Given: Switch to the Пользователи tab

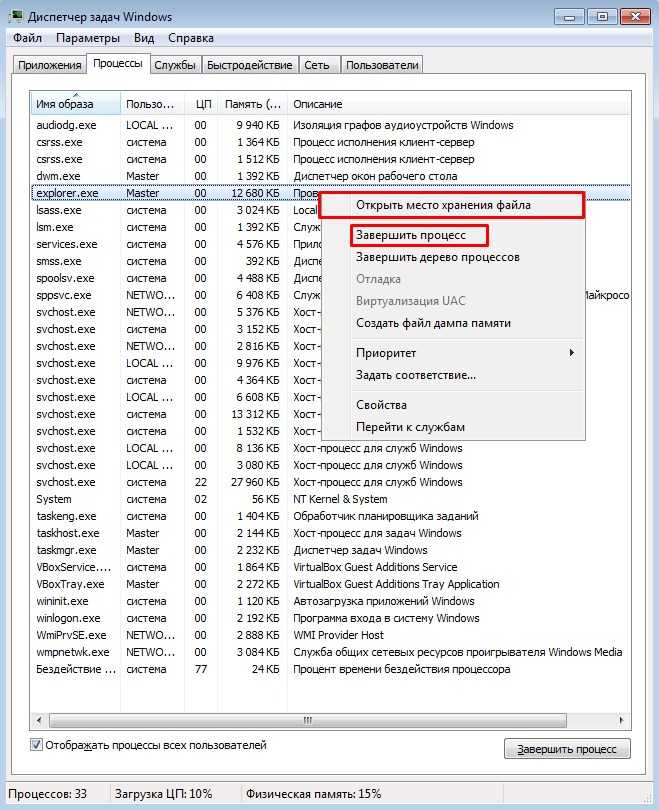Looking at the screenshot, I should coord(382,65).
